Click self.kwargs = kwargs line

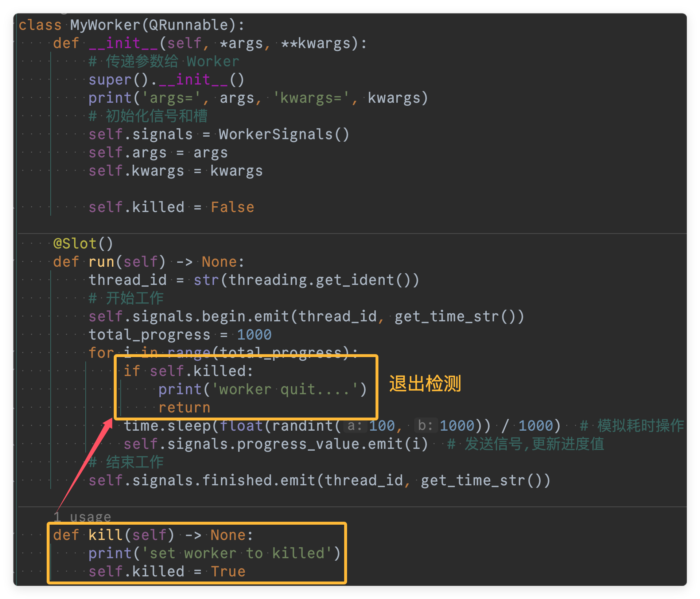click(x=176, y=171)
